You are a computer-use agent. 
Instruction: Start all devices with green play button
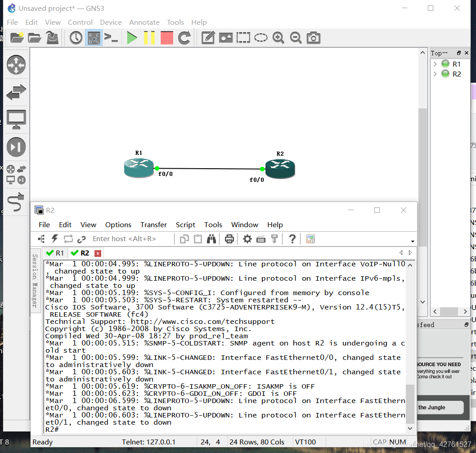click(132, 38)
